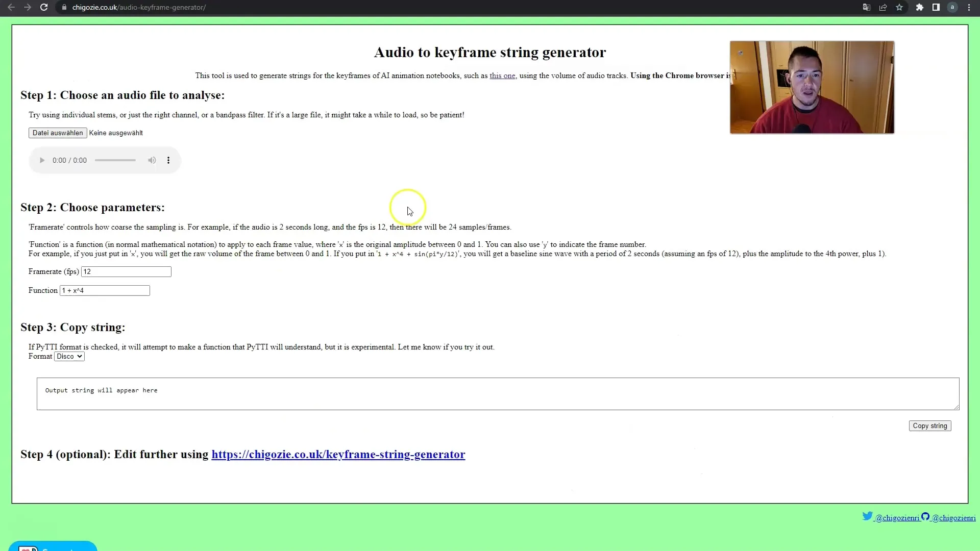Click 'Copy string' to copy output
Viewport: 980px width, 551px height.
tap(932, 426)
